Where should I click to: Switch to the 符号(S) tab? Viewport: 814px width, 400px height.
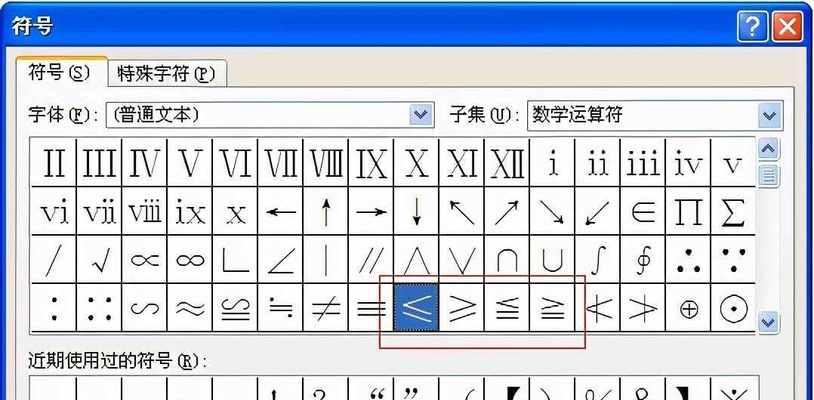pos(61,73)
